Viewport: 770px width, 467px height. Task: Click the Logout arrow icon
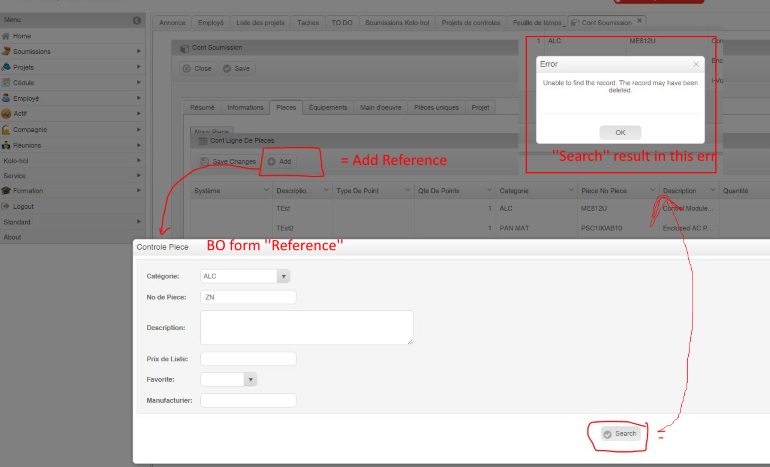(6, 206)
